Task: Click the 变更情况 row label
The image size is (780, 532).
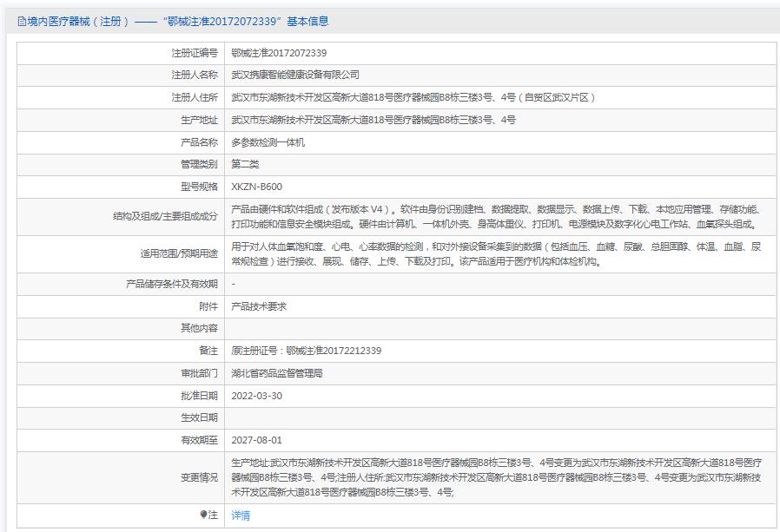Action: (x=199, y=477)
